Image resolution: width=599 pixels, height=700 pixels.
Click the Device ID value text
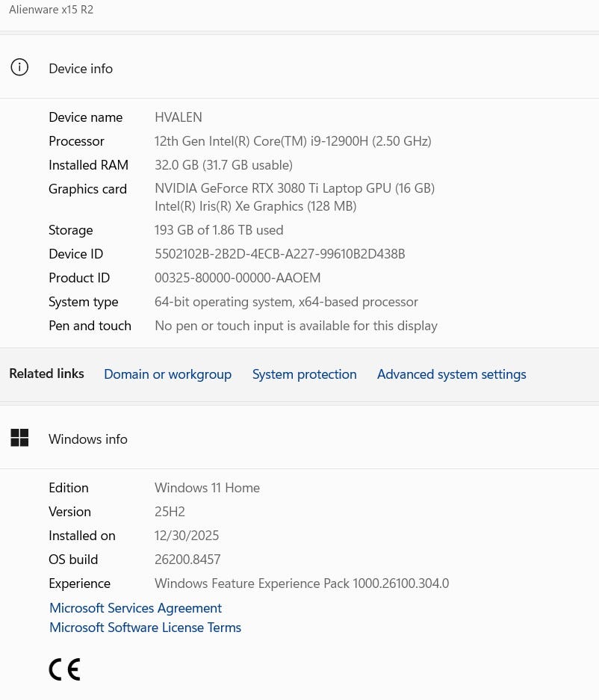click(x=280, y=254)
